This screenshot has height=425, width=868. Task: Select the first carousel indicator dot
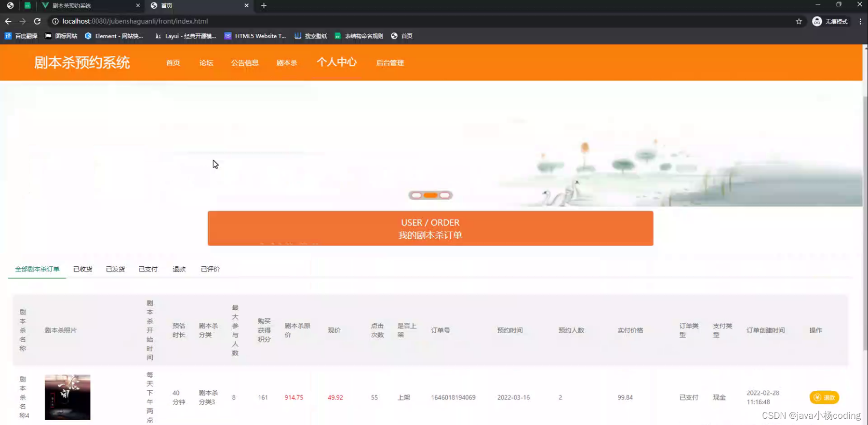(x=416, y=195)
